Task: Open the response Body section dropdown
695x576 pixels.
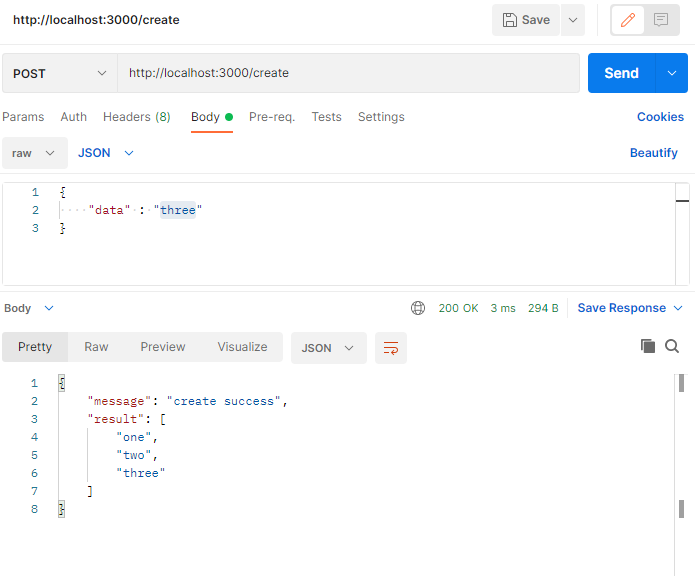Action: [28, 308]
